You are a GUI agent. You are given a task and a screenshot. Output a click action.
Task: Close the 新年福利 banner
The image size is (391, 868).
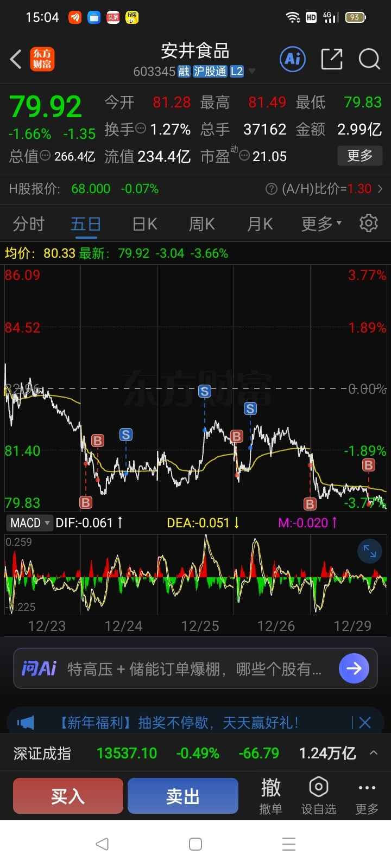coord(365,723)
